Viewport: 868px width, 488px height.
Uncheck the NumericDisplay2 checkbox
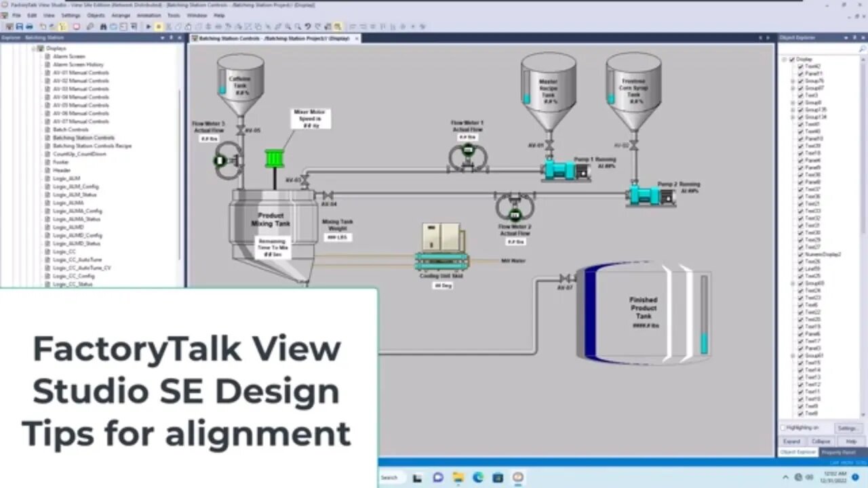pos(801,254)
